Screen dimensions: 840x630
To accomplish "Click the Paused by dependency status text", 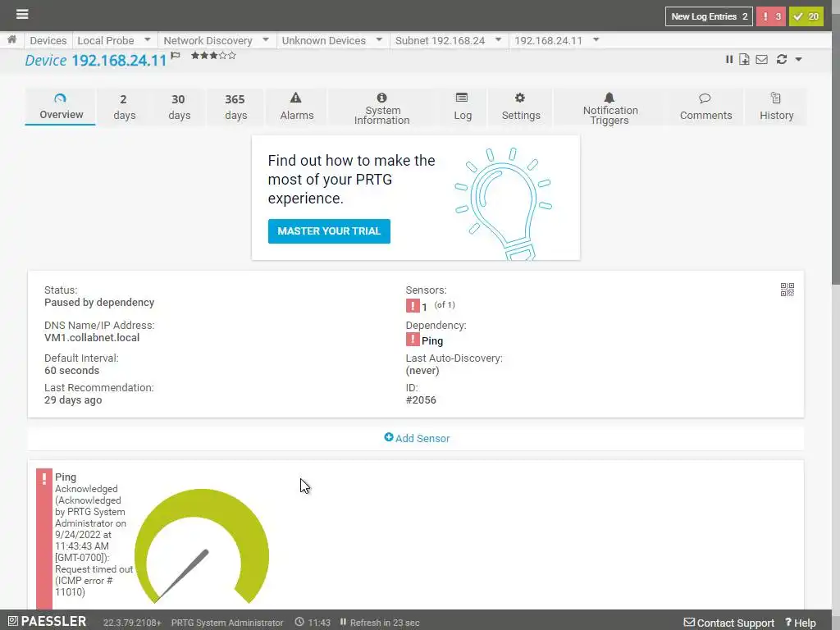I will coord(99,302).
